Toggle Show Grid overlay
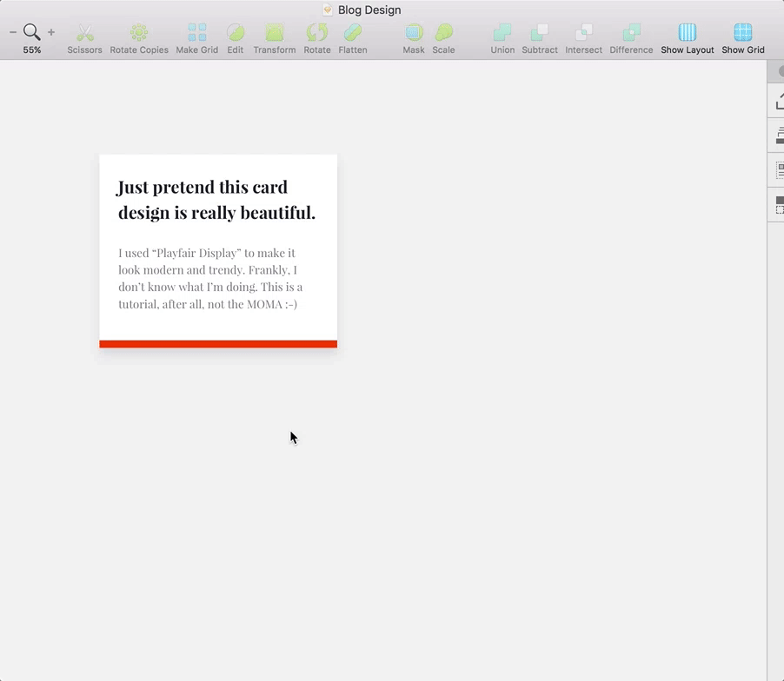 click(x=742, y=38)
